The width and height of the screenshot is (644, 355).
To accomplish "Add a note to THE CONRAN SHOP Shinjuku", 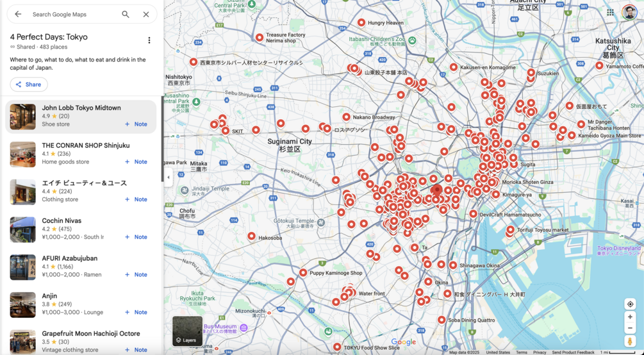I will click(x=136, y=162).
